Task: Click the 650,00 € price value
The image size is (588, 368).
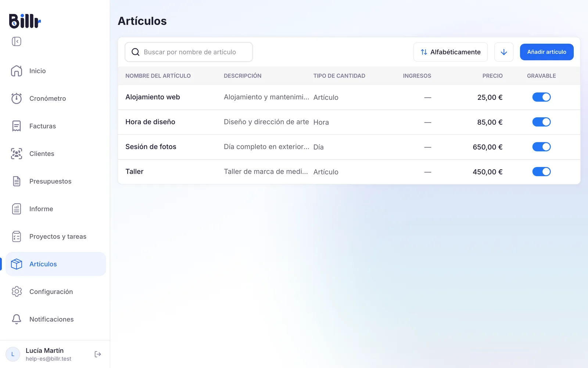Action: coord(487,147)
